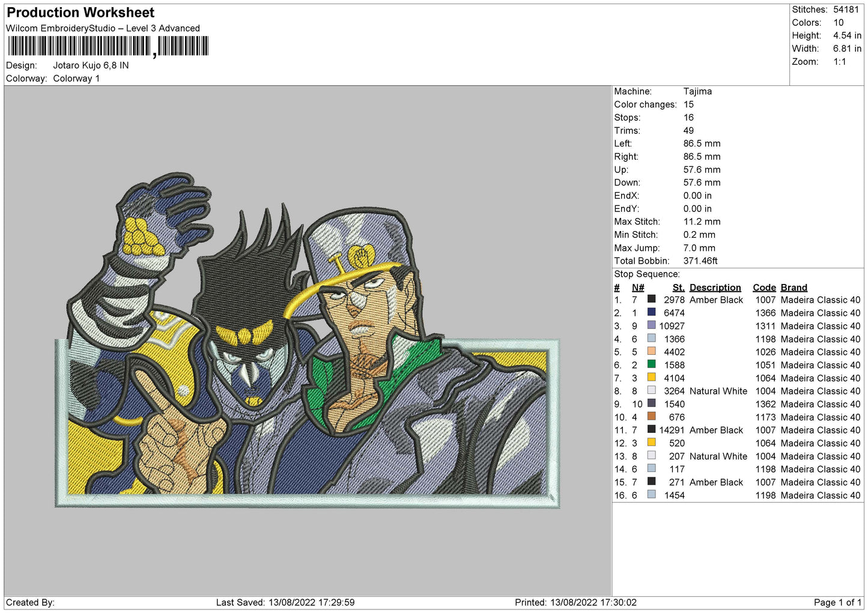Click the 'Stop Sequence:' label
The width and height of the screenshot is (868, 613).
(647, 274)
